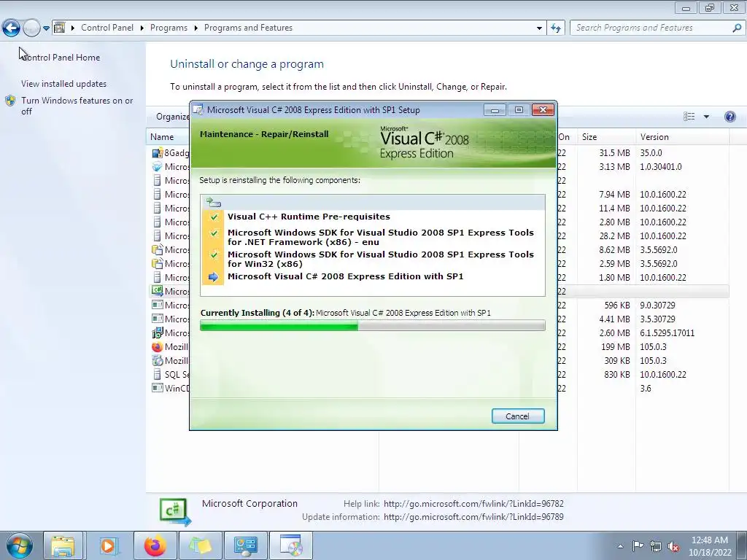Click the installation progress bar

[x=373, y=326]
